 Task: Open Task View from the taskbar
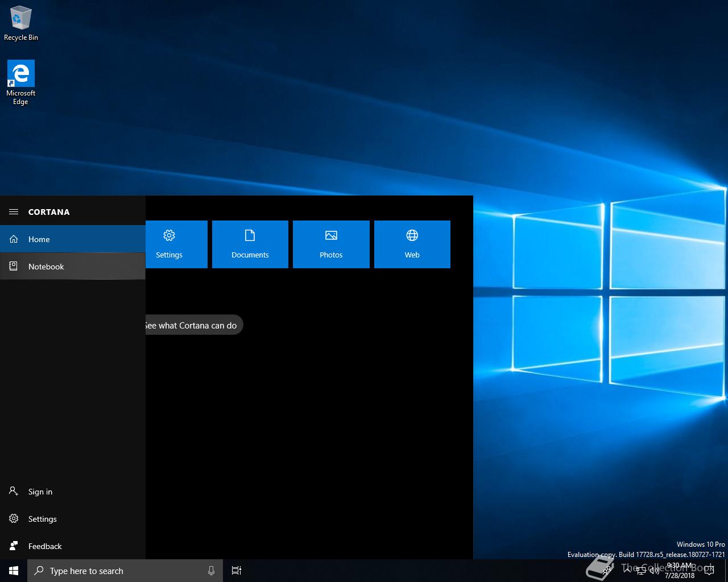point(237,571)
